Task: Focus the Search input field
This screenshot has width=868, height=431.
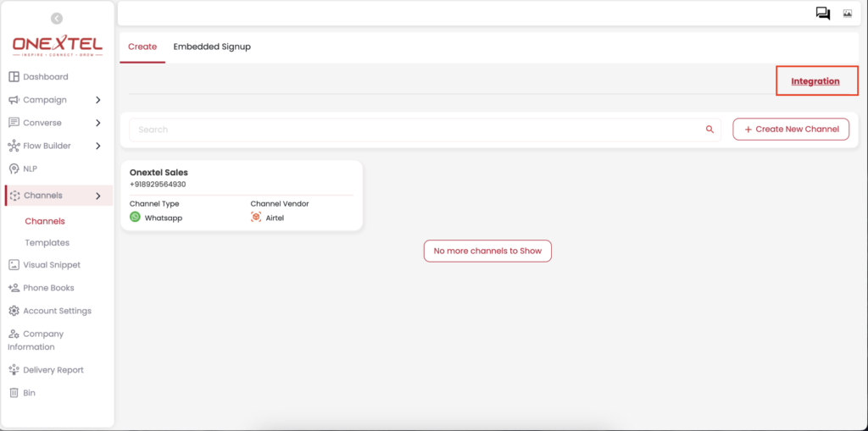Action: 426,130
